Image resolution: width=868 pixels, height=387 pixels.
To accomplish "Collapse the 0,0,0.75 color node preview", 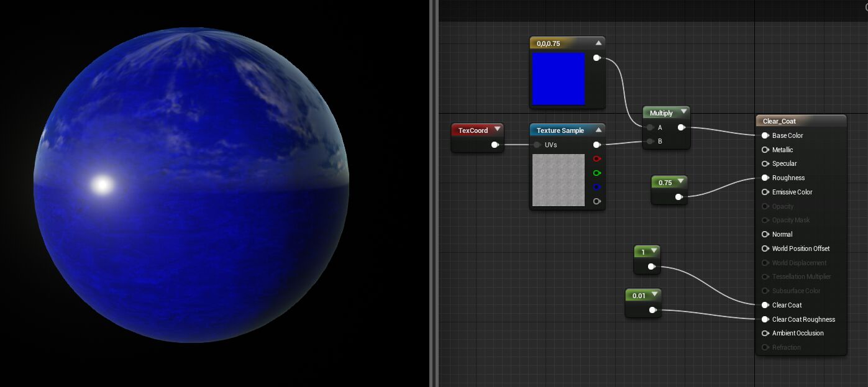I will pos(598,43).
